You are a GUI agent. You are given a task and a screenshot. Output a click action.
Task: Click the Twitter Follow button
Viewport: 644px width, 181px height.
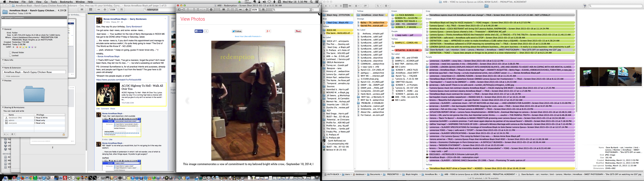tap(236, 31)
